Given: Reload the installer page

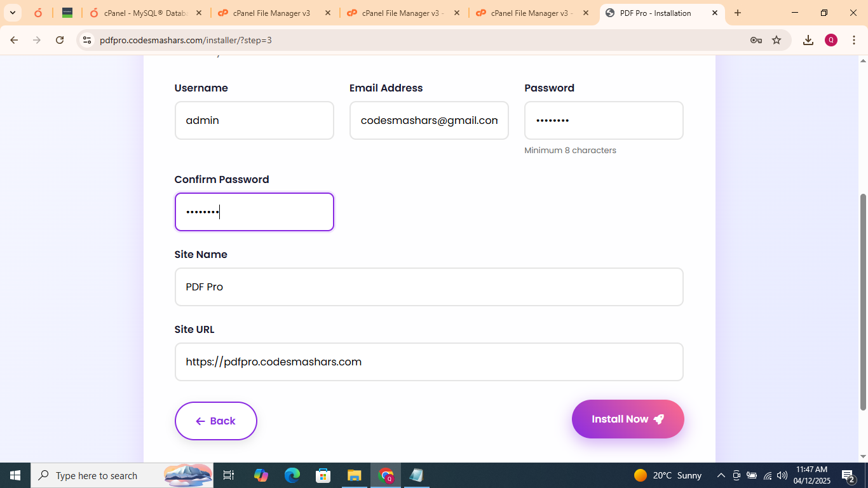Looking at the screenshot, I should click(60, 40).
